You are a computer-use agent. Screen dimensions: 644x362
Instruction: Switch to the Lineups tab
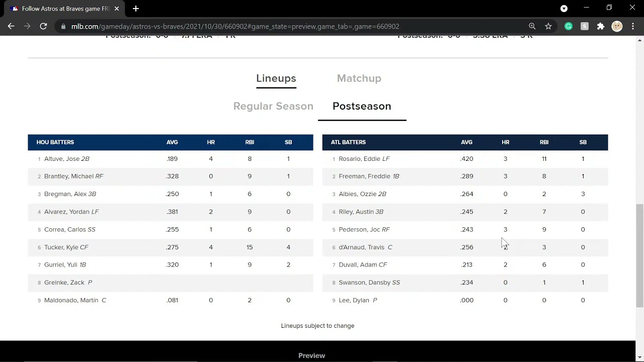click(276, 78)
